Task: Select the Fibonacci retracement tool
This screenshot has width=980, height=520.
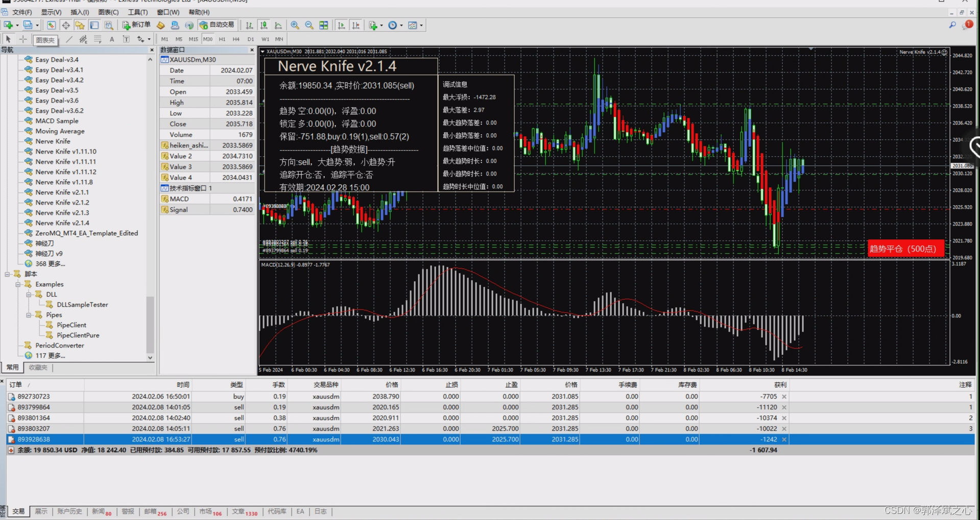Action: pyautogui.click(x=98, y=39)
